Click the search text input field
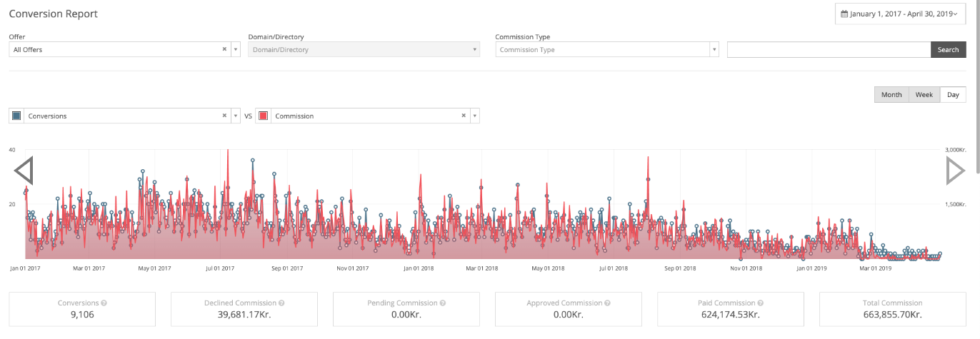 828,49
